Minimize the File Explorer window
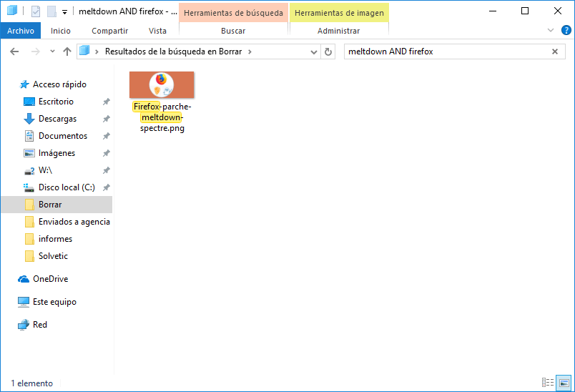This screenshot has width=575, height=392. (x=493, y=11)
